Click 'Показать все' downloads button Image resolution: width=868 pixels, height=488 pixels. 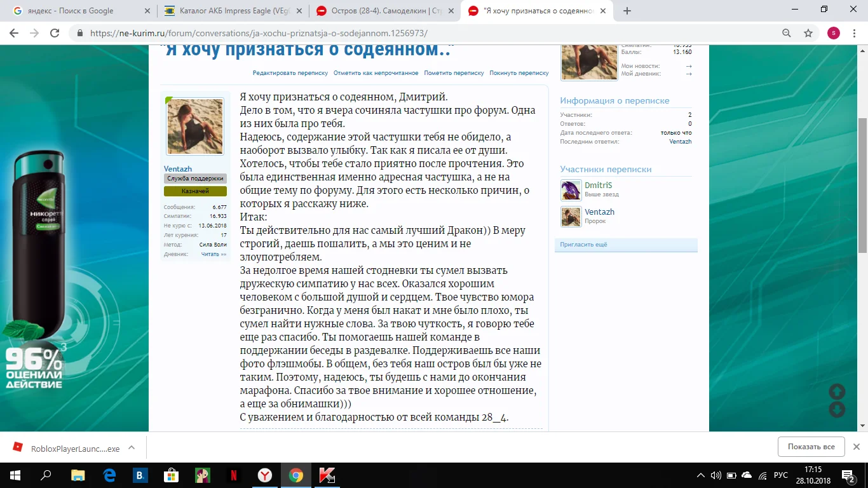(x=811, y=447)
